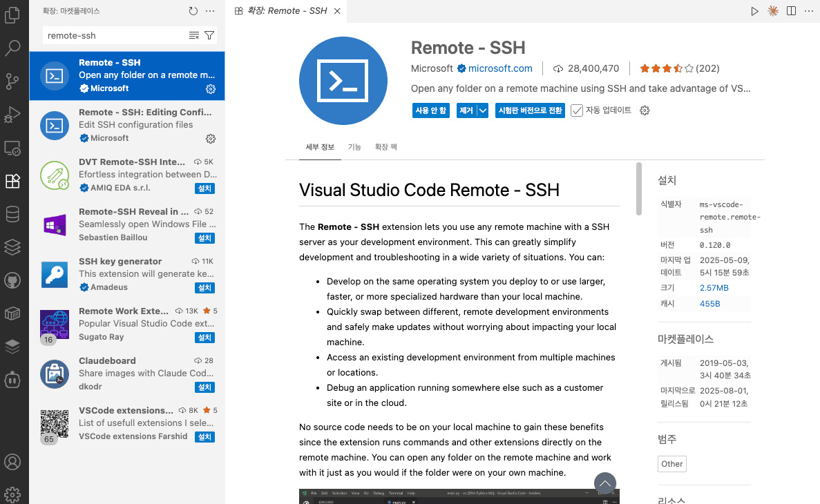This screenshot has width=820, height=504.
Task: Open the Run and Debug view
Action: tap(12, 115)
